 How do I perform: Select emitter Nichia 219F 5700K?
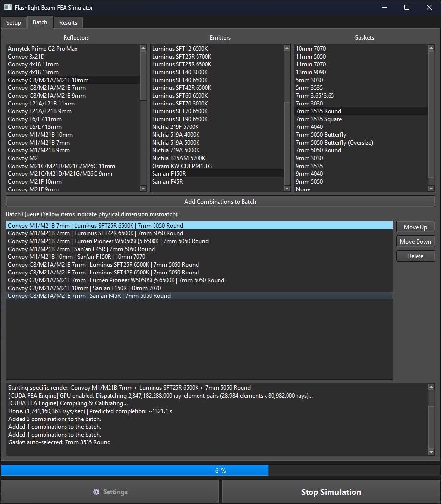[x=217, y=127]
